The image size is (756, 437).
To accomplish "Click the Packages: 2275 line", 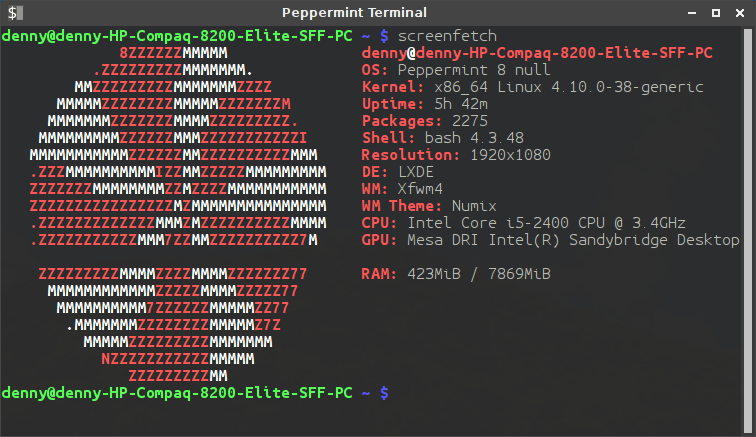I will pos(425,121).
